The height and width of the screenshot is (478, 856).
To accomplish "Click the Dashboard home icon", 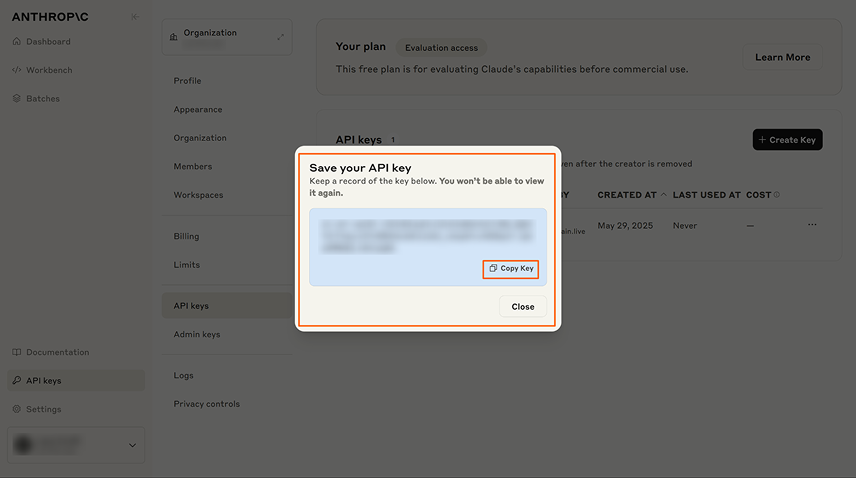I will [x=16, y=41].
